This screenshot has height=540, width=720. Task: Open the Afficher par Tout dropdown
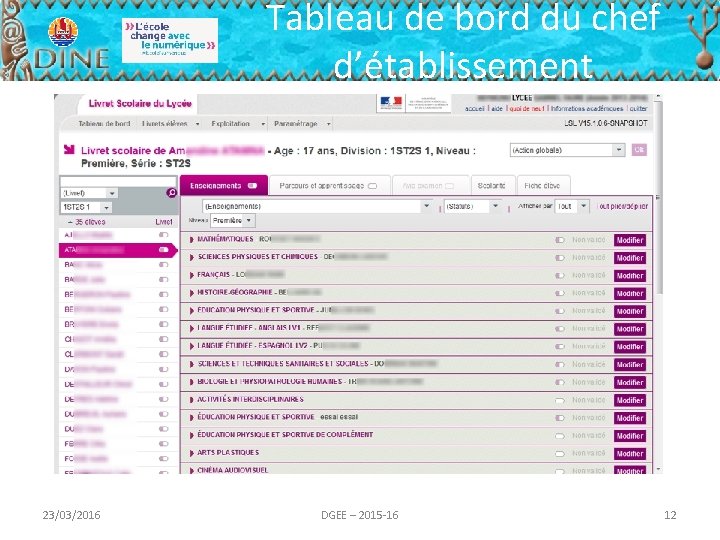click(x=572, y=207)
